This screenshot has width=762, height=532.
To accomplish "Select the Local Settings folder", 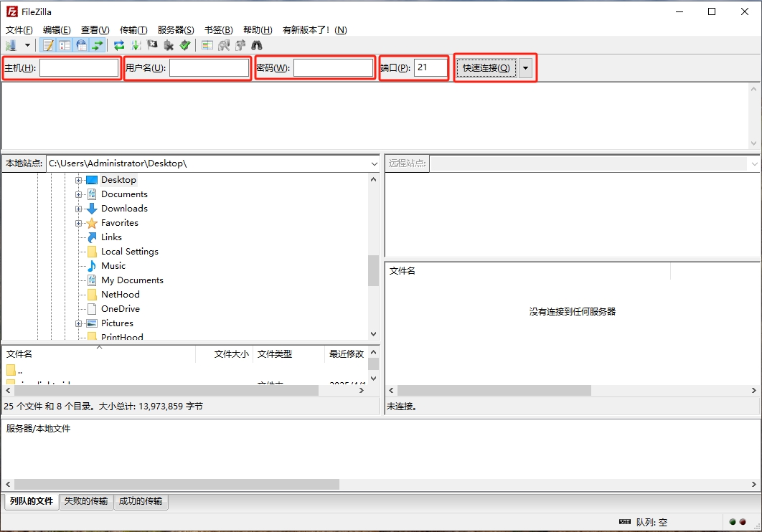I will [130, 252].
